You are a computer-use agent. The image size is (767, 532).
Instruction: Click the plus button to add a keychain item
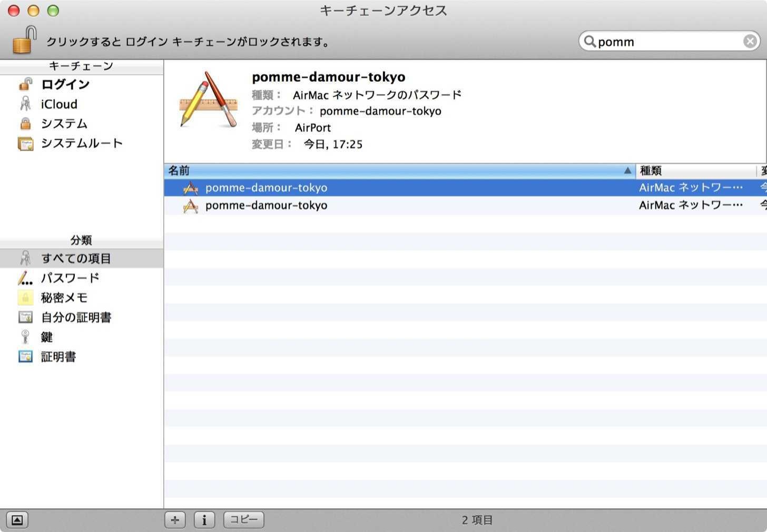click(175, 520)
